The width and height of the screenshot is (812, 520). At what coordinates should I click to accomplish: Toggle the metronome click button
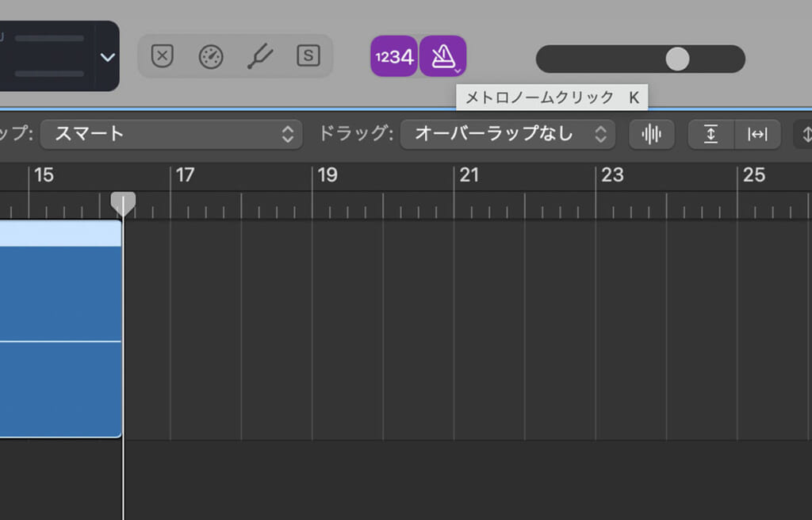pyautogui.click(x=442, y=55)
